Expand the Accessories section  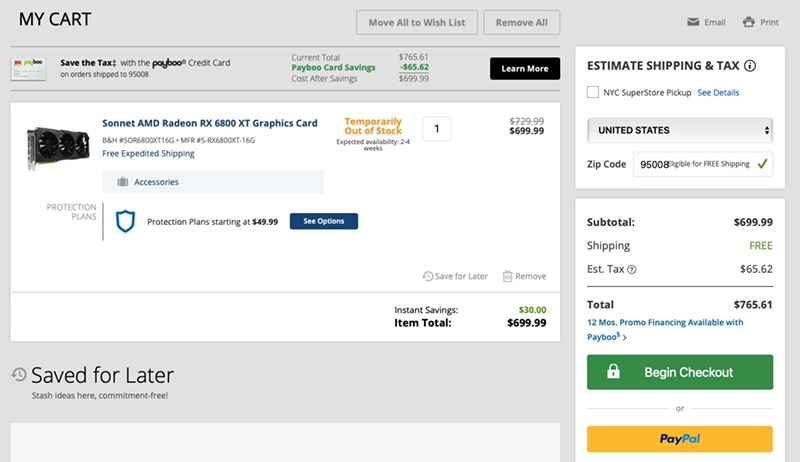(x=213, y=182)
